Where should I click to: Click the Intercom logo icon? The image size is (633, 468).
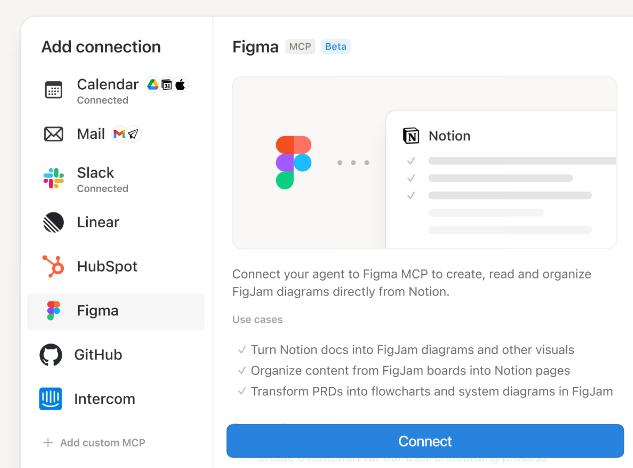(x=51, y=399)
